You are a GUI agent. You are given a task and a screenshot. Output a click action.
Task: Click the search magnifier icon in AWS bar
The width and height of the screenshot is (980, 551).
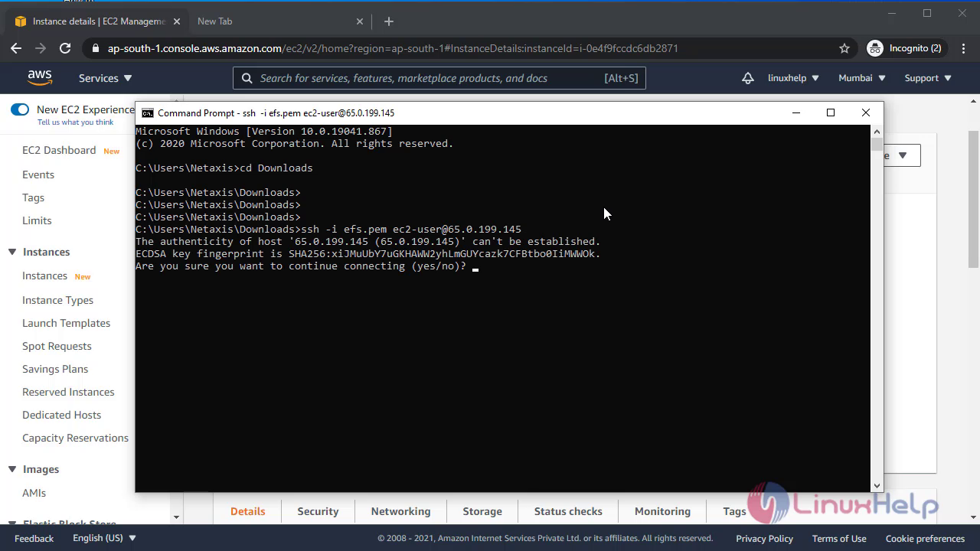pos(247,78)
